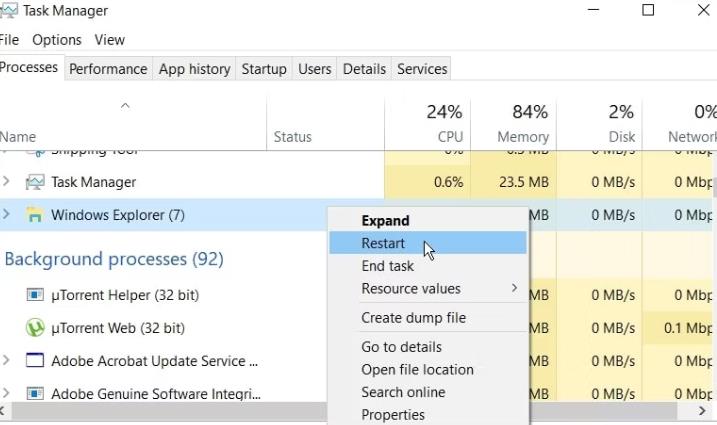Sort by the Disk column header

[x=599, y=124]
